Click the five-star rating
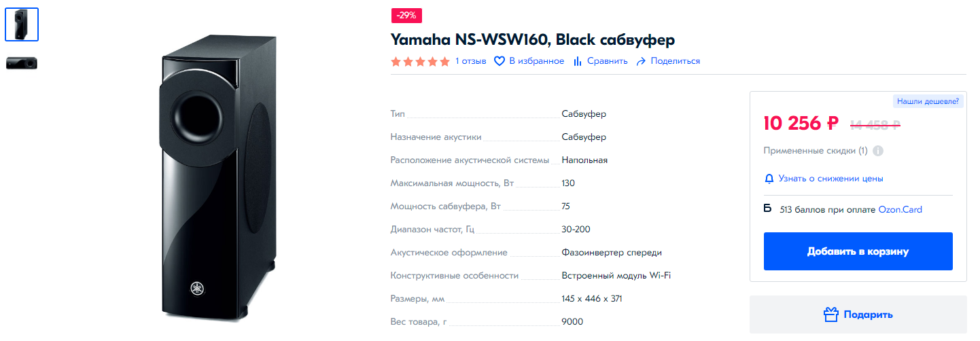This screenshot has height=341, width=980. pos(420,61)
